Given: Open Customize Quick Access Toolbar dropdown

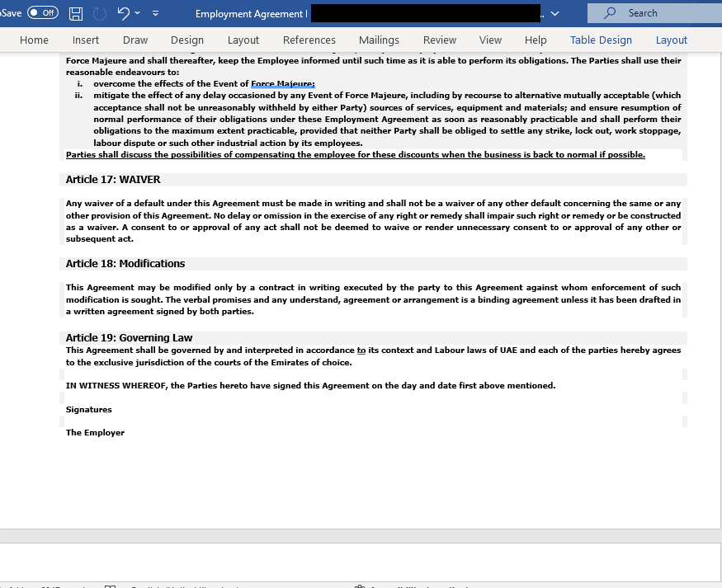Looking at the screenshot, I should [156, 13].
